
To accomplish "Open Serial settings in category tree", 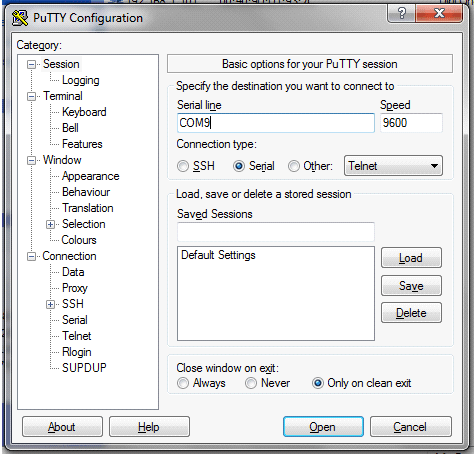I will 75,320.
